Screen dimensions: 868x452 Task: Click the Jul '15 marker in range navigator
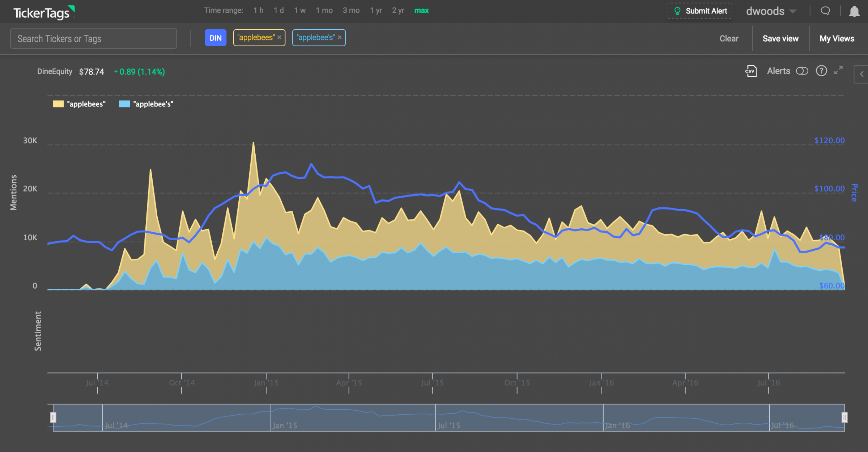pyautogui.click(x=449, y=425)
